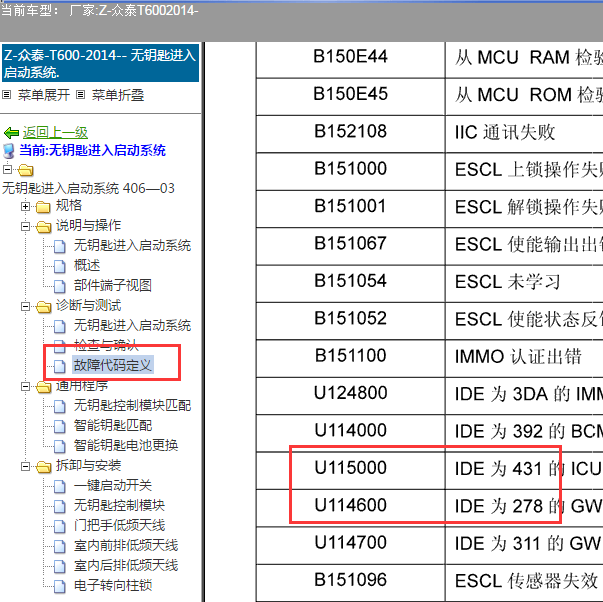Select the 规格 folder icon
This screenshot has width=603, height=602.
pyautogui.click(x=43, y=207)
